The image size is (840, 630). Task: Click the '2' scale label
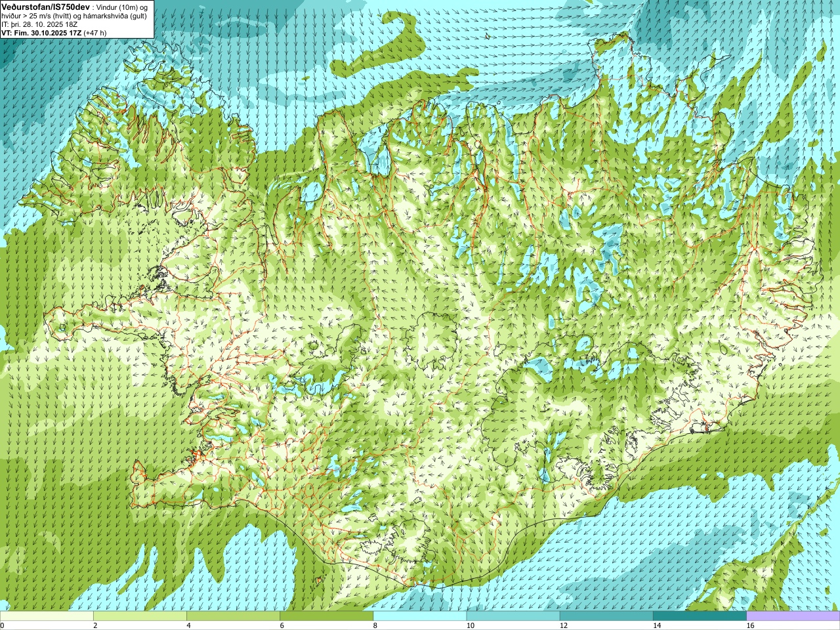tap(95, 625)
